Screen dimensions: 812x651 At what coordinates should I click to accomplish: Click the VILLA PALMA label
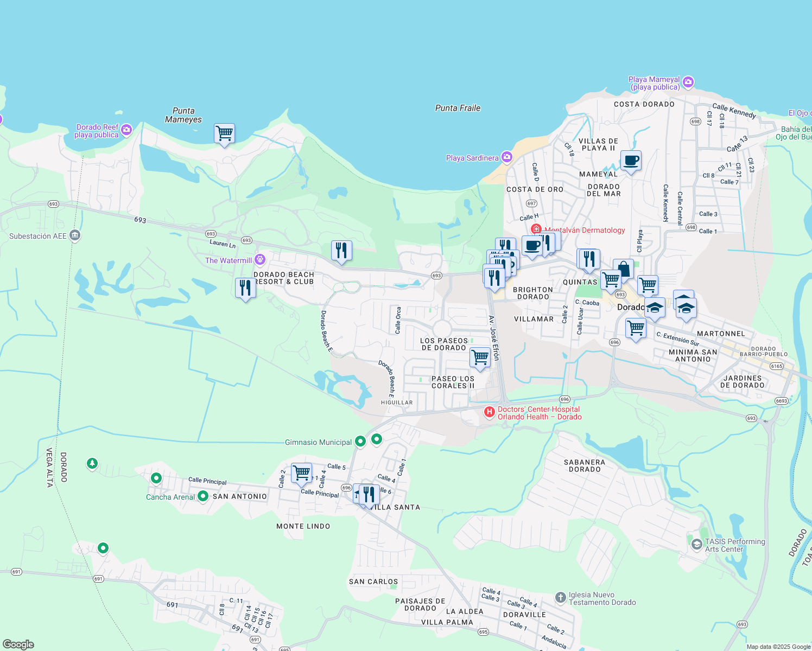pos(447,622)
